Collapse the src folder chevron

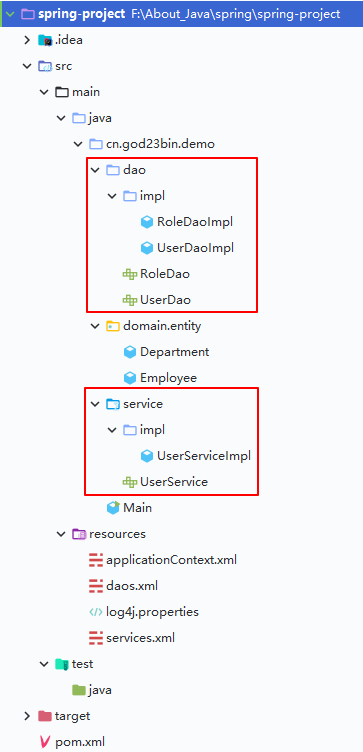[27, 66]
